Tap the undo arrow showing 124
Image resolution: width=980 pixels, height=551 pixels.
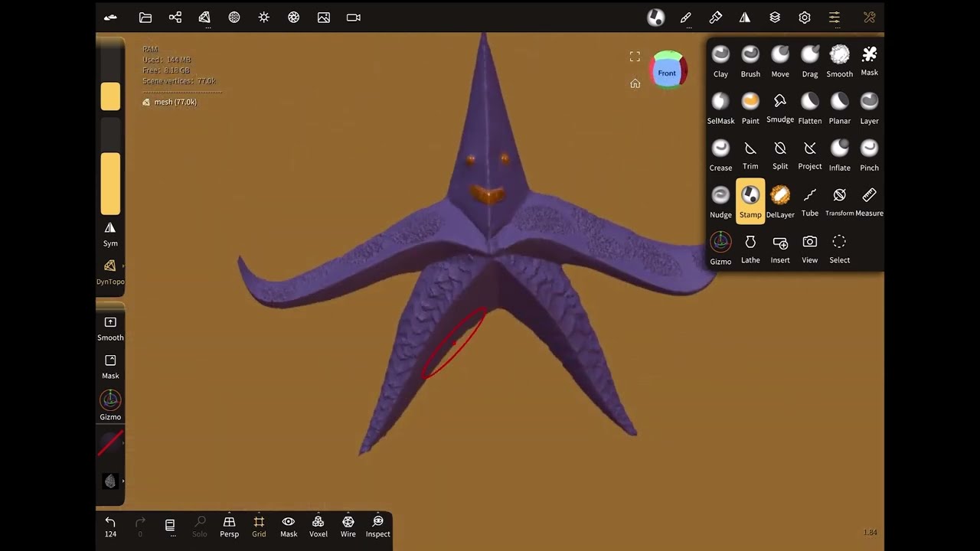click(x=110, y=527)
